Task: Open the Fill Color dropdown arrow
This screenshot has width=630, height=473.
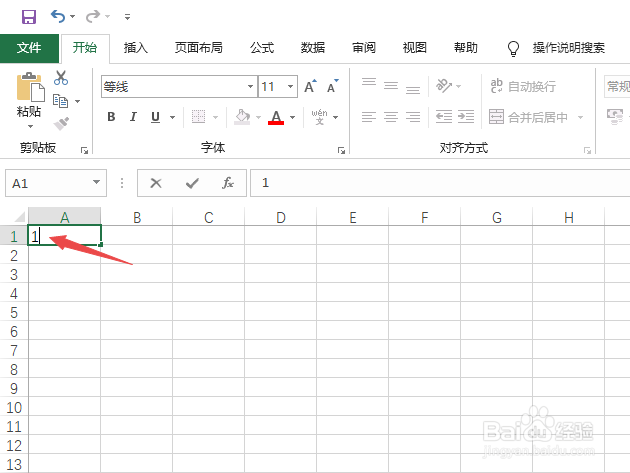Action: tap(258, 117)
